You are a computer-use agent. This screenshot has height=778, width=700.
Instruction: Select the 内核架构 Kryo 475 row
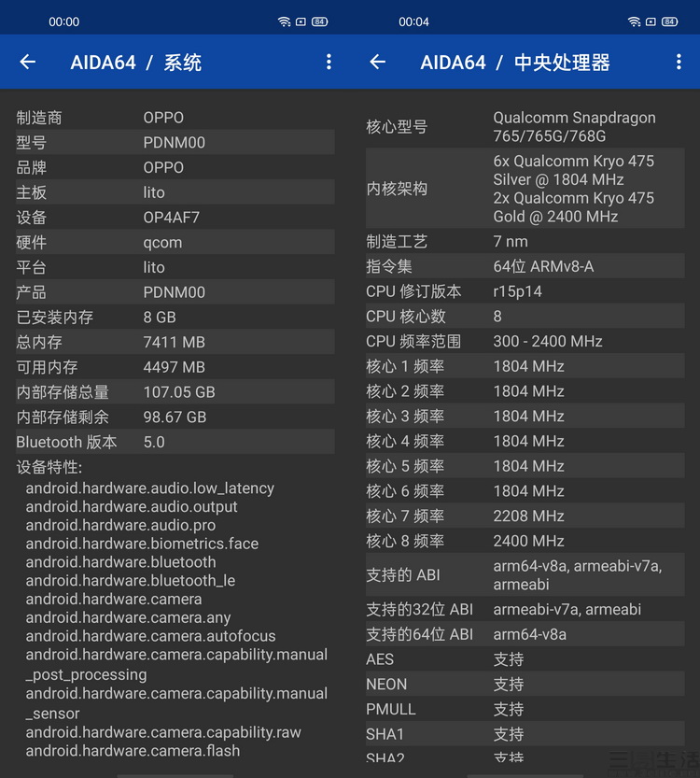point(525,188)
